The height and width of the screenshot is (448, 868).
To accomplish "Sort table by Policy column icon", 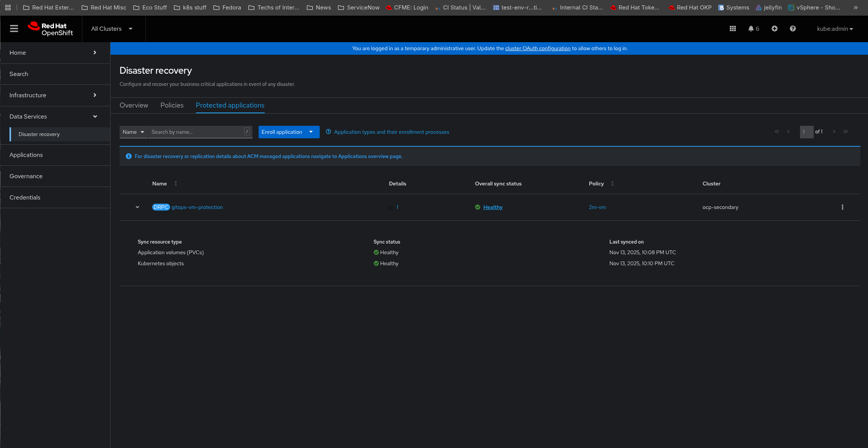I will [612, 184].
